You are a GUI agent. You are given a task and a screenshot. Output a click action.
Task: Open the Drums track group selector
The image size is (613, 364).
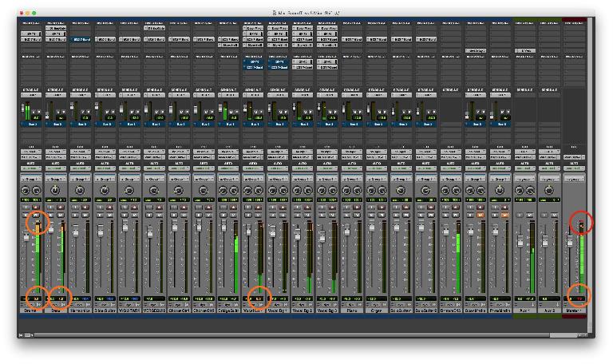pos(31,180)
